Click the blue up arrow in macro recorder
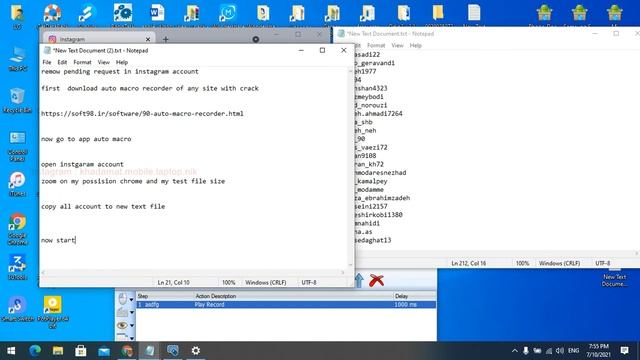Image resolution: width=640 pixels, height=360 pixels. click(x=359, y=280)
